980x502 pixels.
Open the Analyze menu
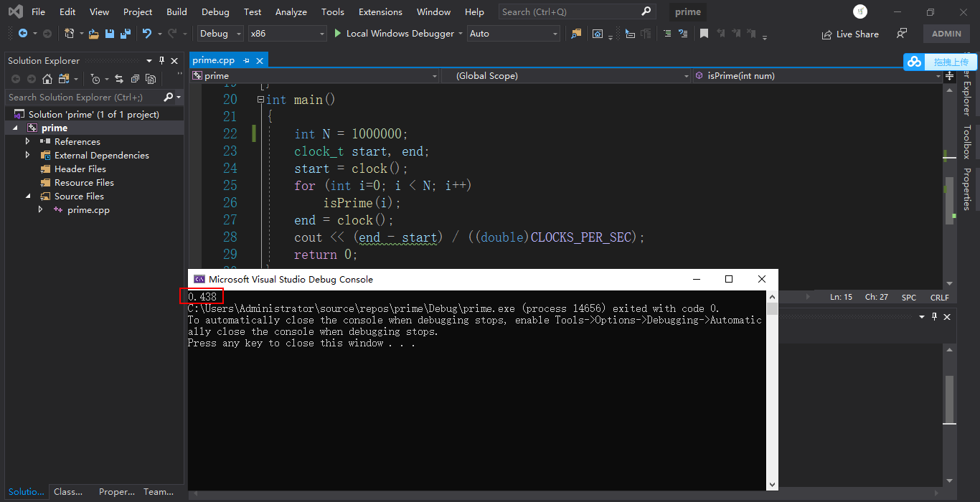(x=291, y=11)
